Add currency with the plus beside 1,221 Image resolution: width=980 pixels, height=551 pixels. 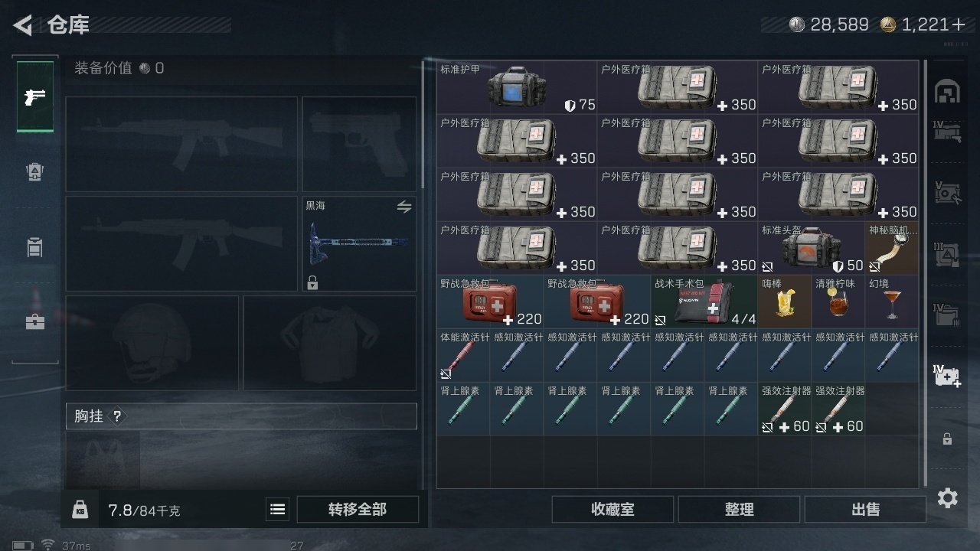click(959, 24)
